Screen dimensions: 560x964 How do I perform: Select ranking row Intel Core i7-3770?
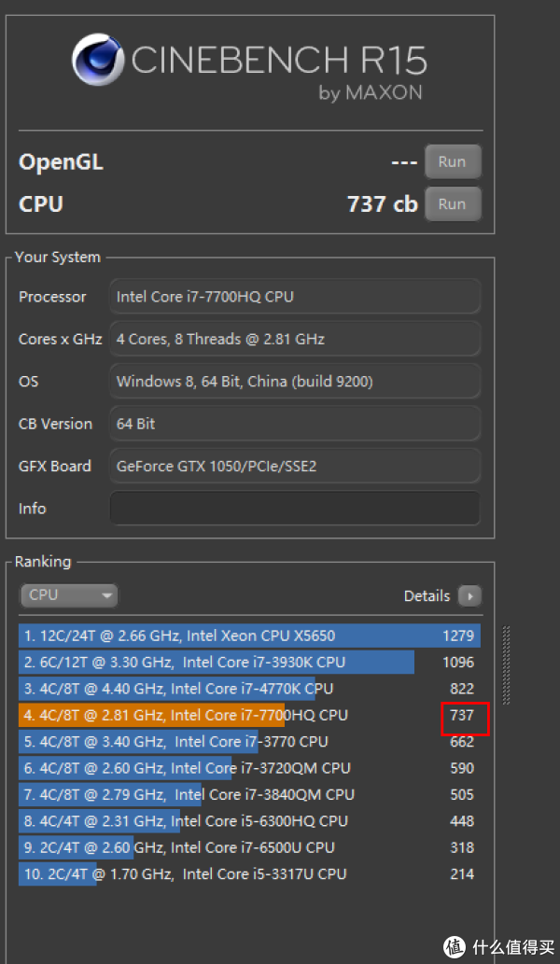pos(249,742)
